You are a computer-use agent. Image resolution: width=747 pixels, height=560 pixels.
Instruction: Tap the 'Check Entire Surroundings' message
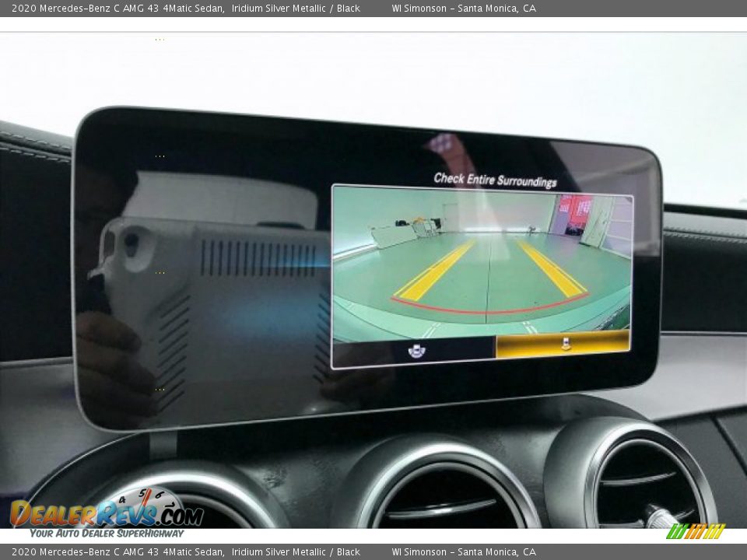coord(495,180)
